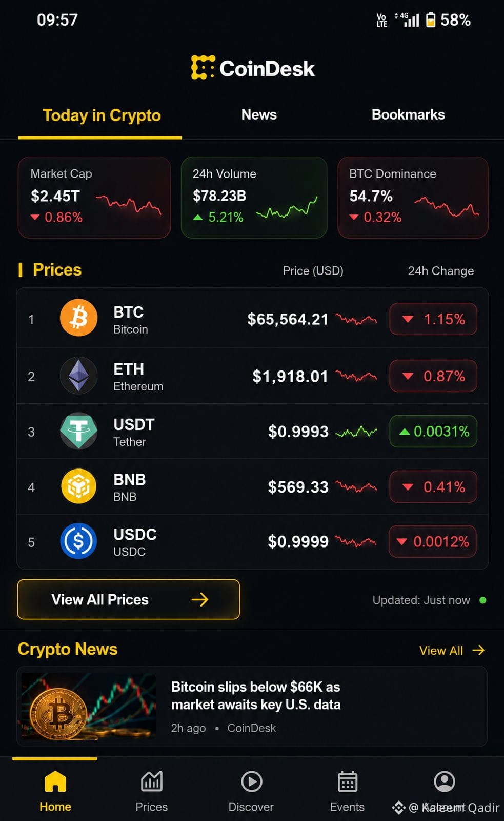The width and height of the screenshot is (504, 821).
Task: Tap the Tether USDT icon
Action: [x=78, y=431]
